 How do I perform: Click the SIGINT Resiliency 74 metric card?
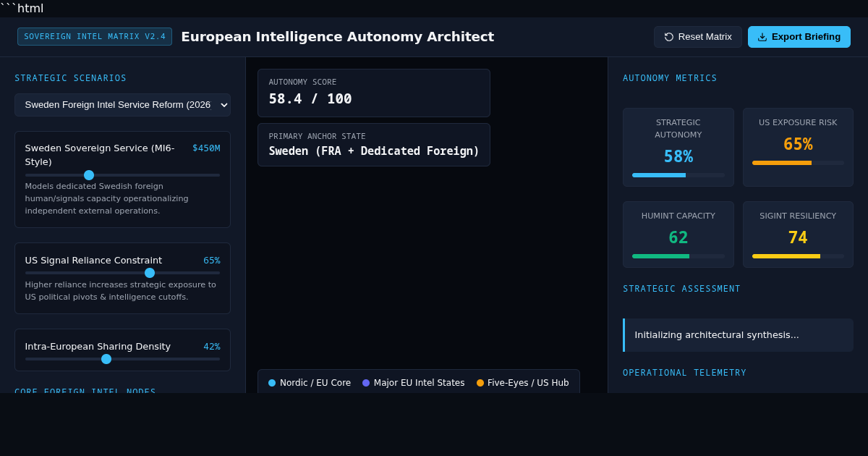tap(798, 235)
